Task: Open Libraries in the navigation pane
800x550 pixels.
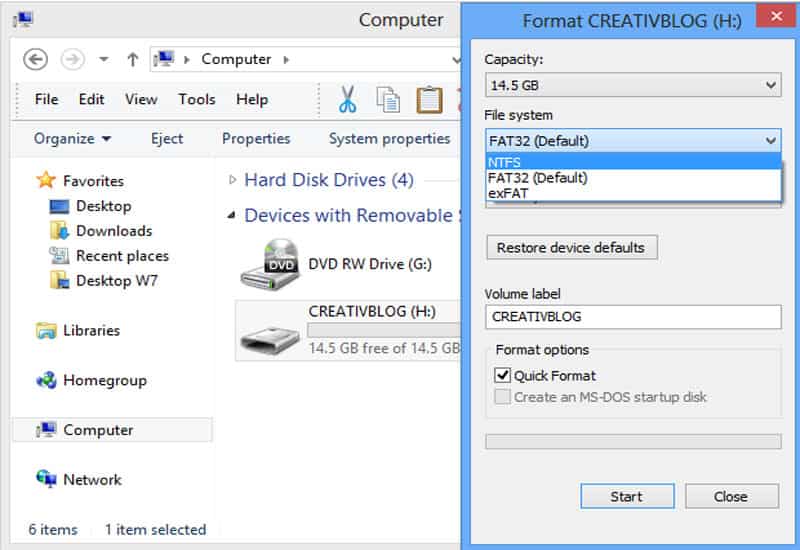Action: coord(90,330)
